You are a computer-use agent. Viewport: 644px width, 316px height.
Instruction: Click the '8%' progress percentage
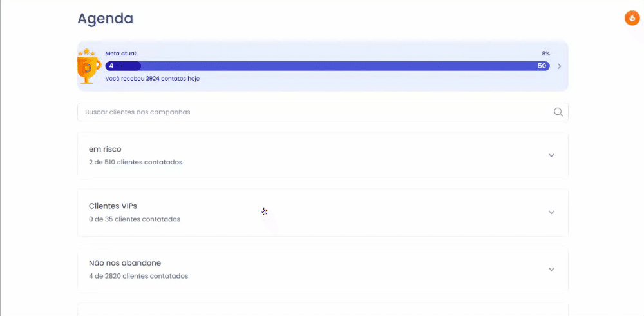click(545, 54)
